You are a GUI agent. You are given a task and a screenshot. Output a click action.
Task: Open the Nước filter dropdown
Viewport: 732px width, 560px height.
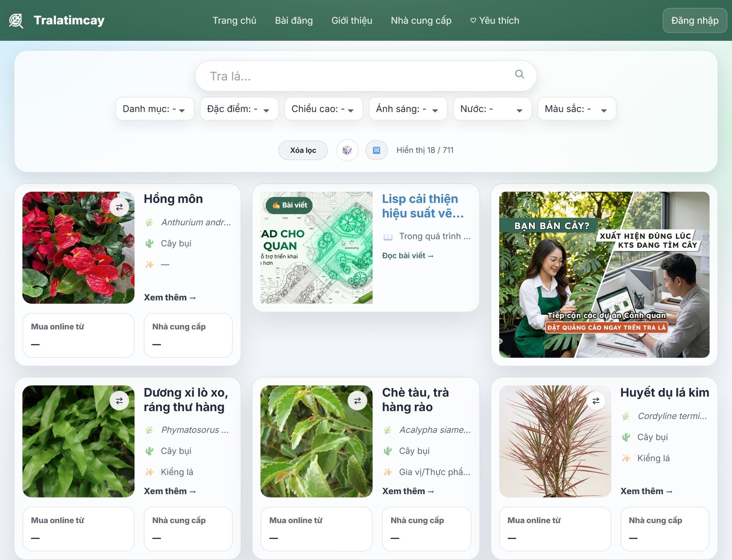[492, 109]
